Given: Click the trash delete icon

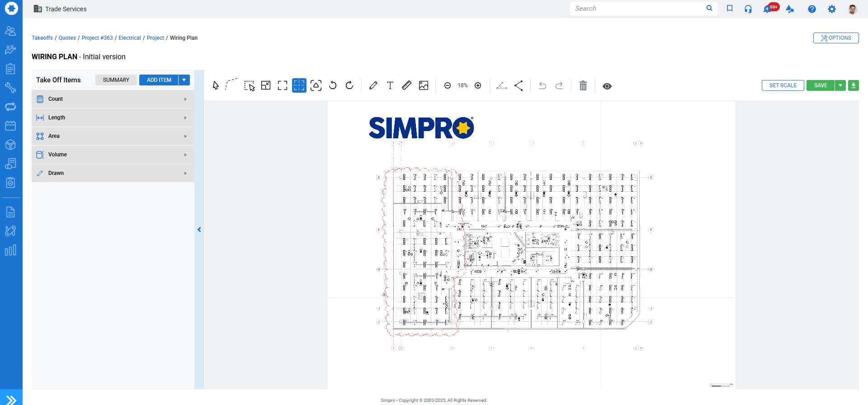Looking at the screenshot, I should [x=583, y=86].
